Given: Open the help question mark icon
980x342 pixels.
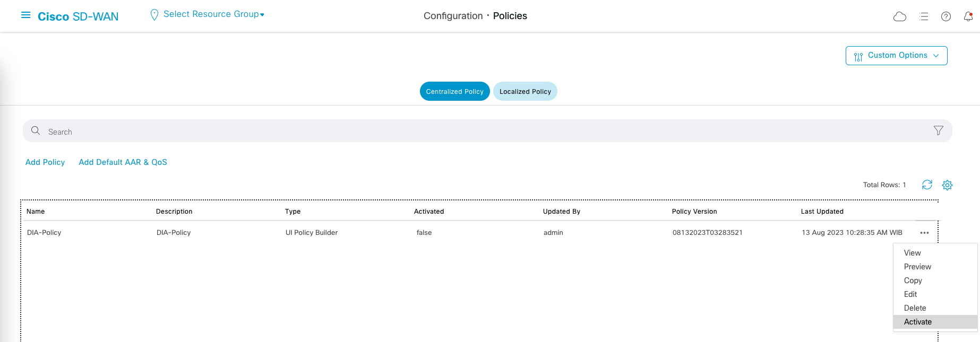Looking at the screenshot, I should (x=946, y=16).
